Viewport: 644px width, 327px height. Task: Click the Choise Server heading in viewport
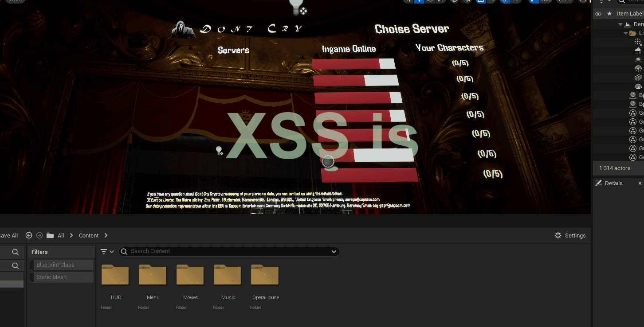pyautogui.click(x=412, y=29)
